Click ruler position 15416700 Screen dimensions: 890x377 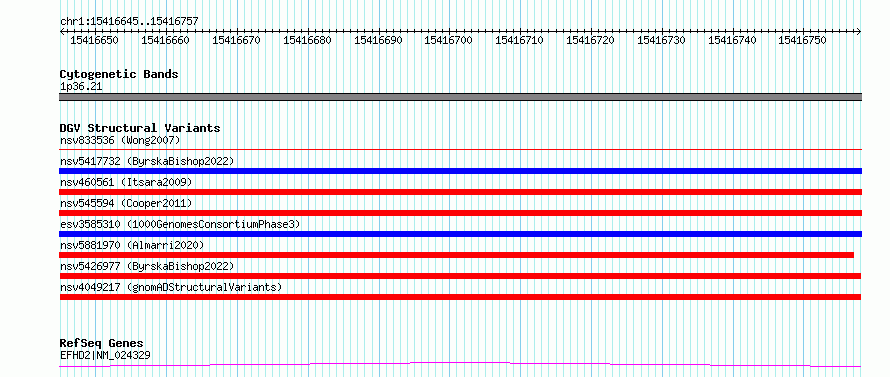[x=448, y=40]
